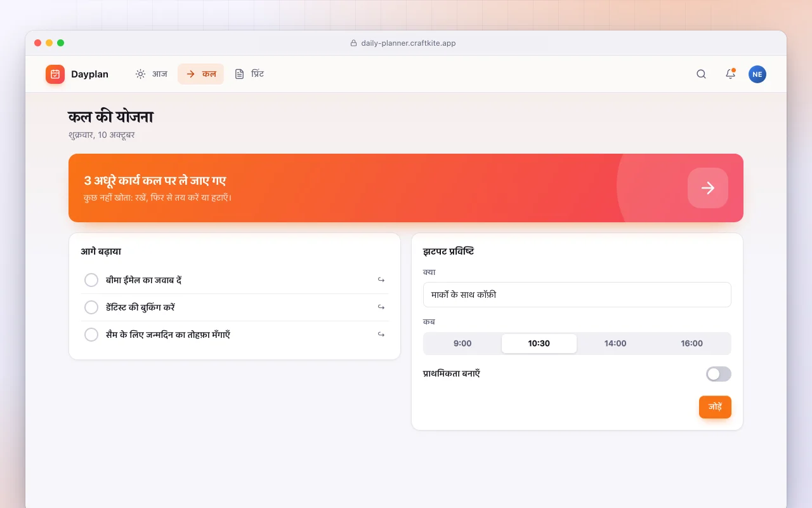Click the Dayplan calendar logo icon
This screenshot has height=508, width=812.
click(55, 74)
